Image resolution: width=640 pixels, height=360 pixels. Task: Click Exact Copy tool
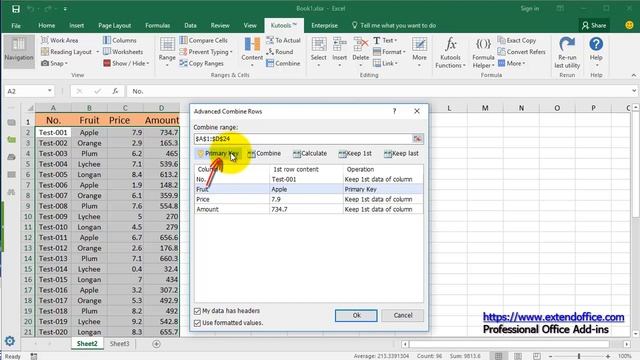[517, 40]
